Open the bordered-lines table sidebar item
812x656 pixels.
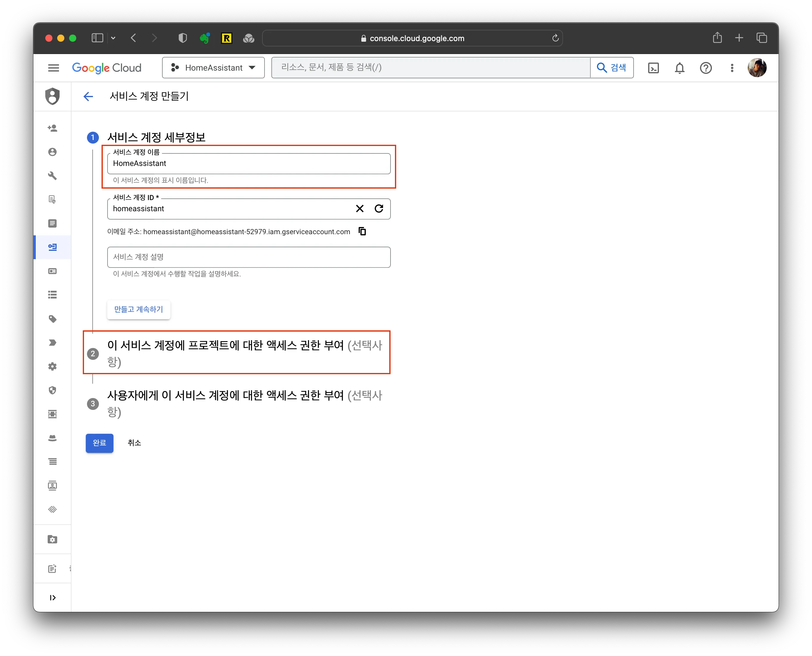[52, 414]
